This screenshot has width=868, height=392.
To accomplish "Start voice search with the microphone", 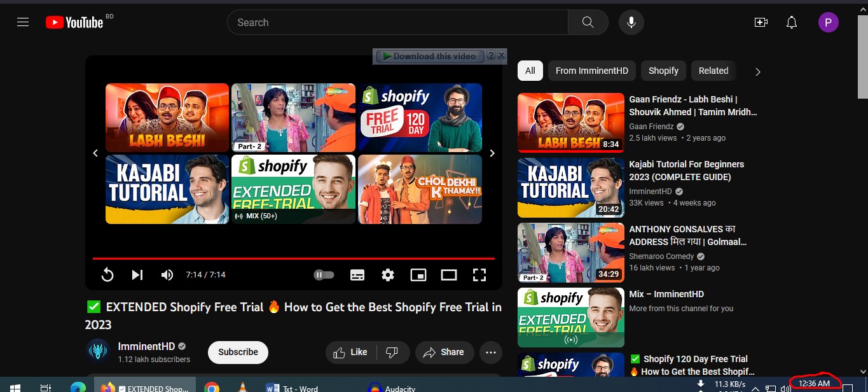I will point(631,22).
